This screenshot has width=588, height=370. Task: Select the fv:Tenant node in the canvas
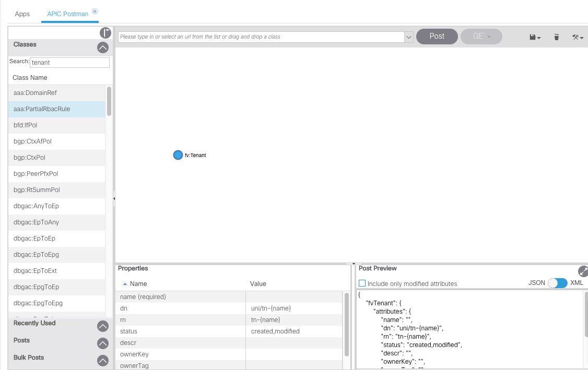tap(178, 155)
